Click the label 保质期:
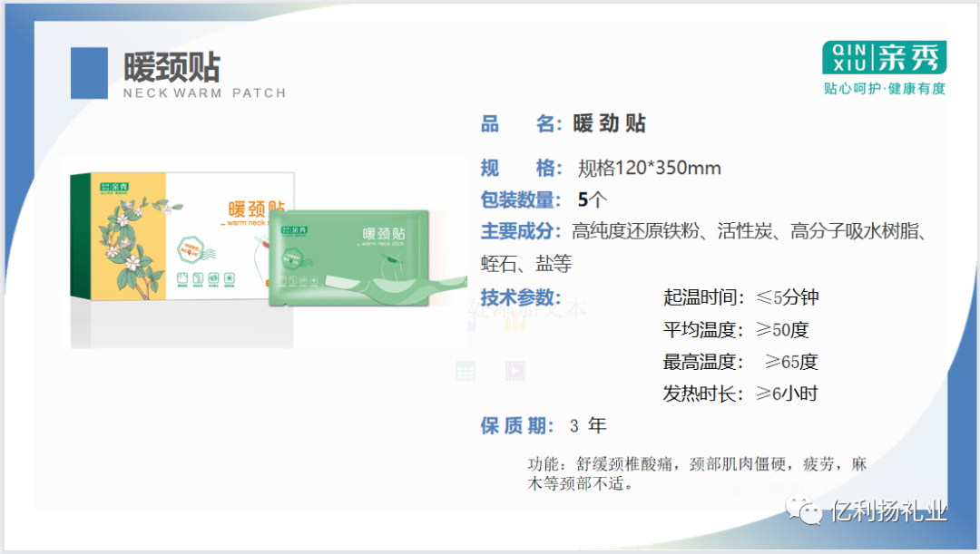The height and width of the screenshot is (554, 980). pos(517,426)
